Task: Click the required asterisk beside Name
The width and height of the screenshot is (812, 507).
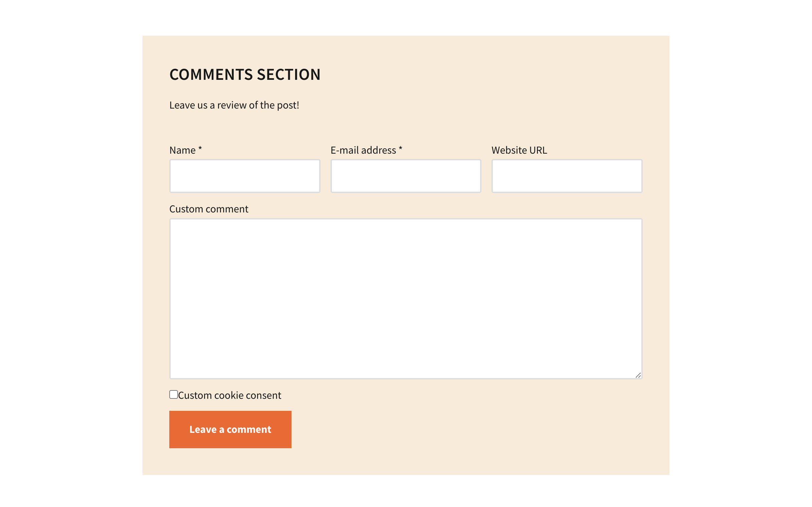Action: pyautogui.click(x=200, y=149)
